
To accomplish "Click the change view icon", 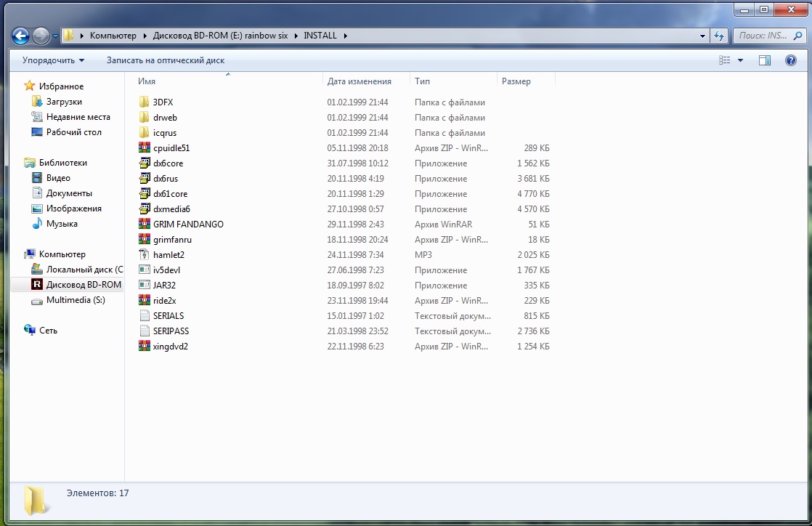I will coord(725,60).
